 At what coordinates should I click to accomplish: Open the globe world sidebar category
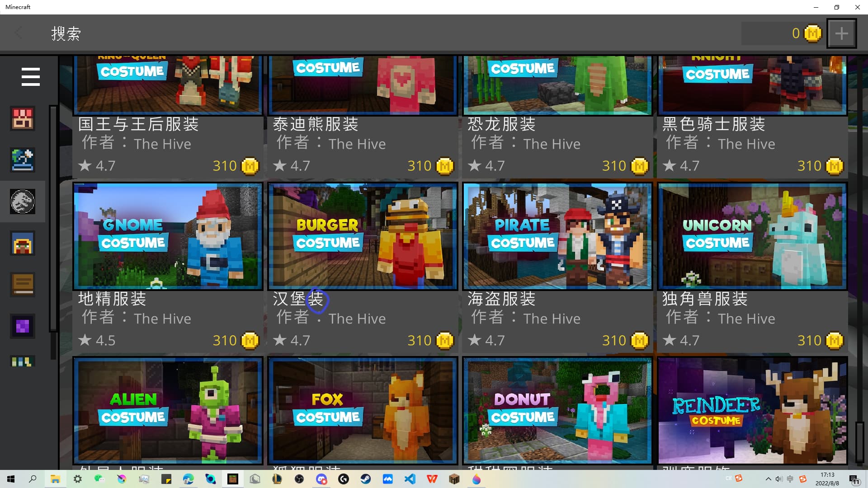23,160
